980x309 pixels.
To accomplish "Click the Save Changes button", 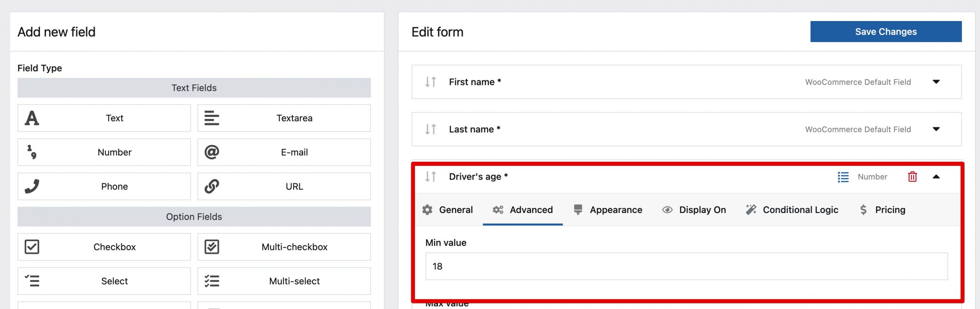I will (886, 32).
